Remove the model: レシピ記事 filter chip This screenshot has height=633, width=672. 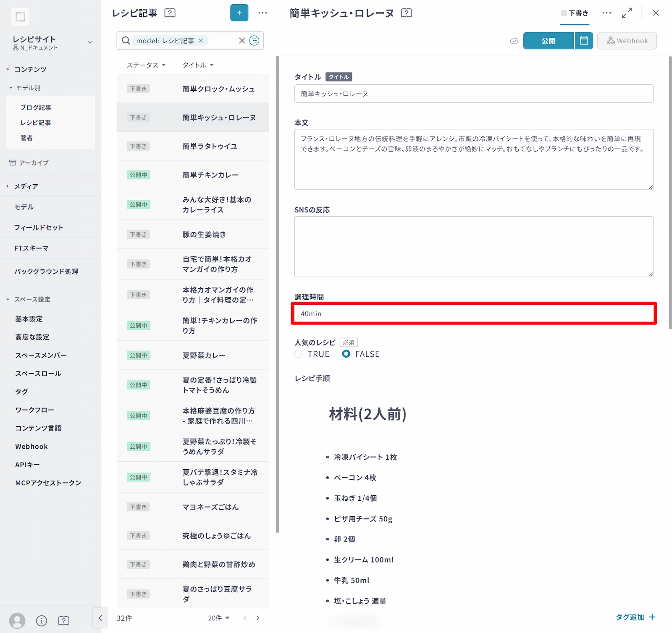pyautogui.click(x=201, y=41)
